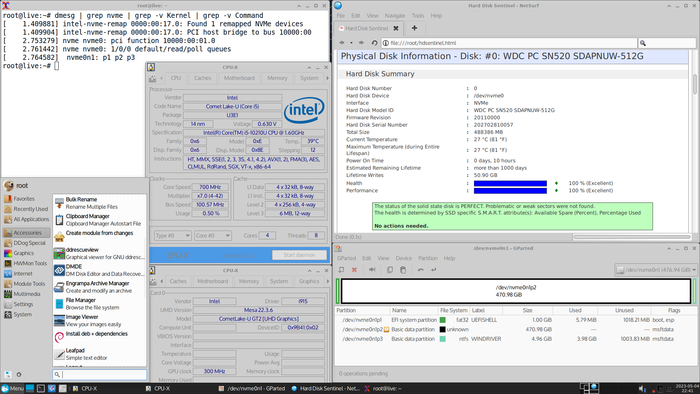Click the GParted paste partition icon
This screenshot has height=394, width=700.
[403, 270]
